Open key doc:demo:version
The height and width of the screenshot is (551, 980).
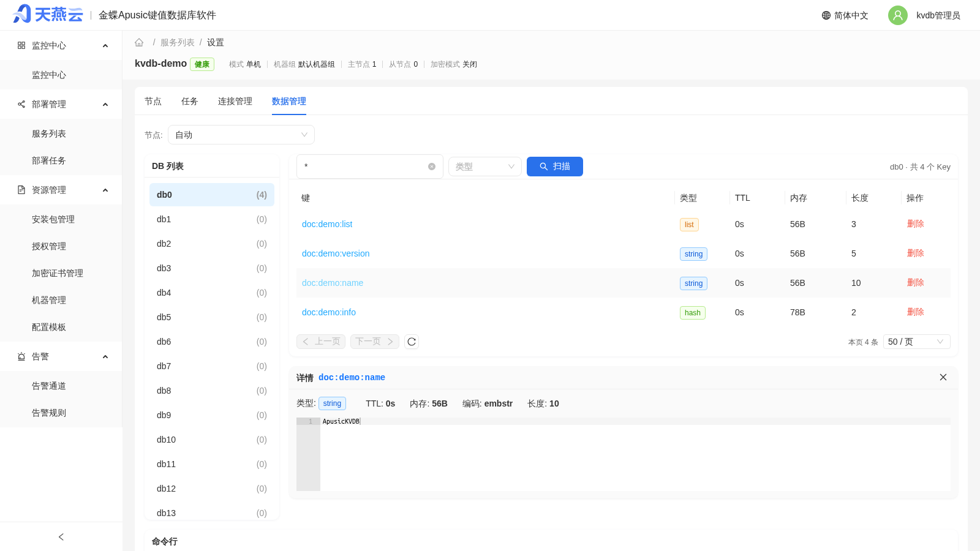coord(336,253)
